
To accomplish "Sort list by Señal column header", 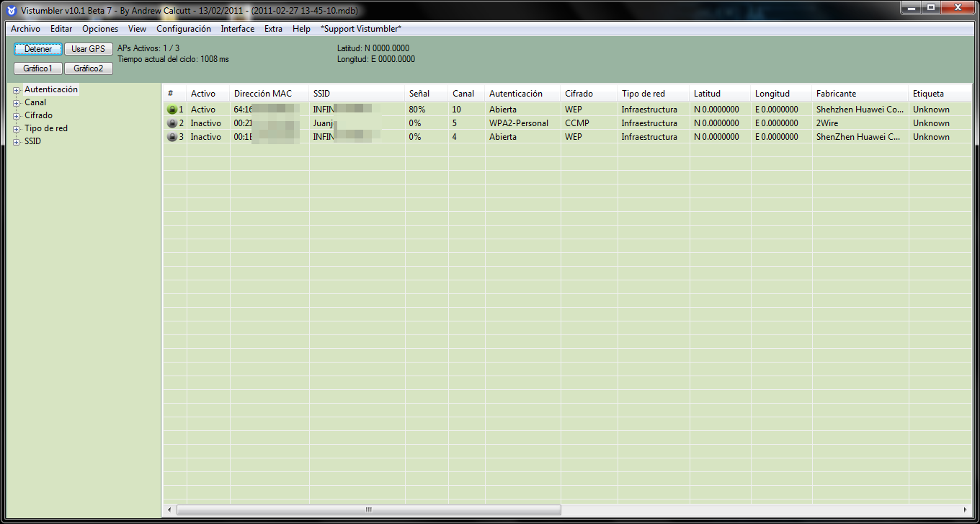I will [419, 94].
